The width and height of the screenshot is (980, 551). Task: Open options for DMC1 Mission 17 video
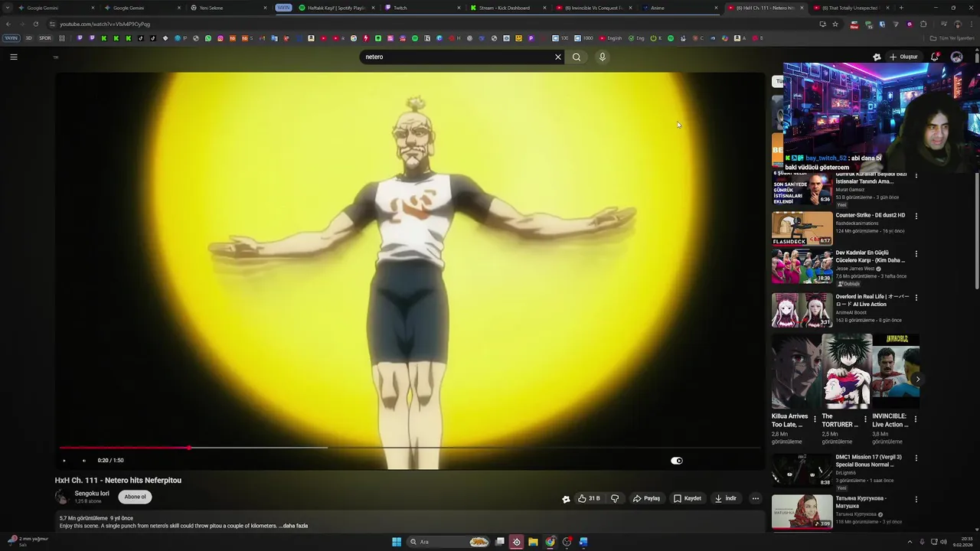click(x=916, y=458)
